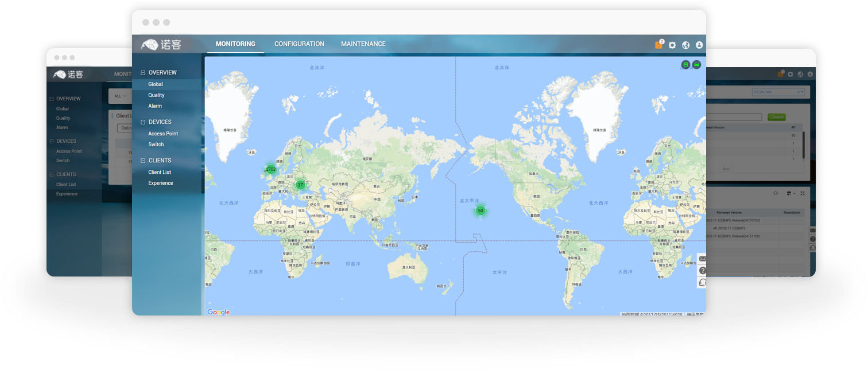Open Experience in front window sidebar
Image resolution: width=868 pixels, height=370 pixels.
160,183
